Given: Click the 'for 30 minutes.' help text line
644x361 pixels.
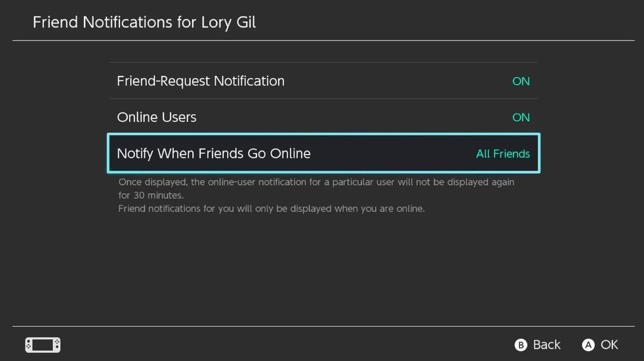Looking at the screenshot, I should (x=151, y=195).
